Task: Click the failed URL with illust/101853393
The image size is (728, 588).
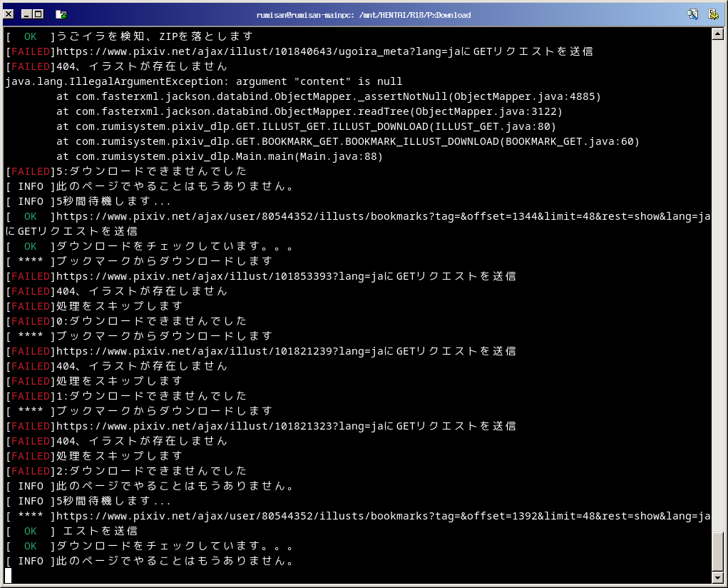Action: click(x=286, y=277)
